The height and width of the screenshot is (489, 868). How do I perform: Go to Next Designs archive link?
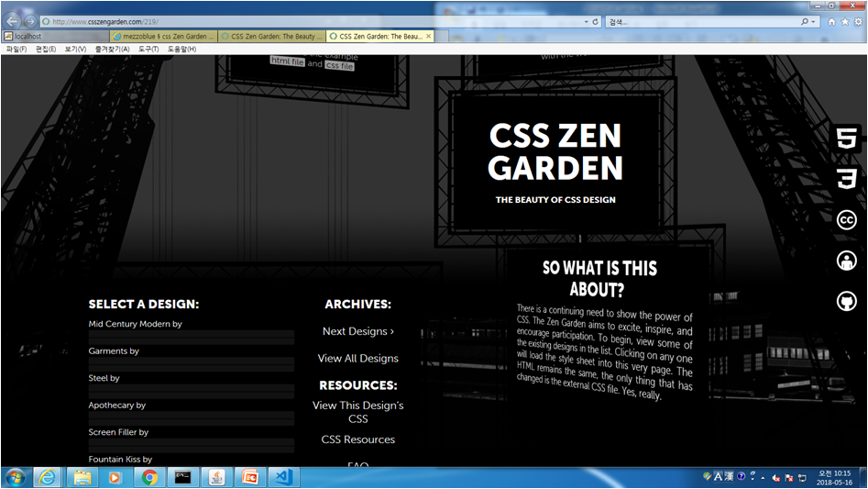click(358, 331)
